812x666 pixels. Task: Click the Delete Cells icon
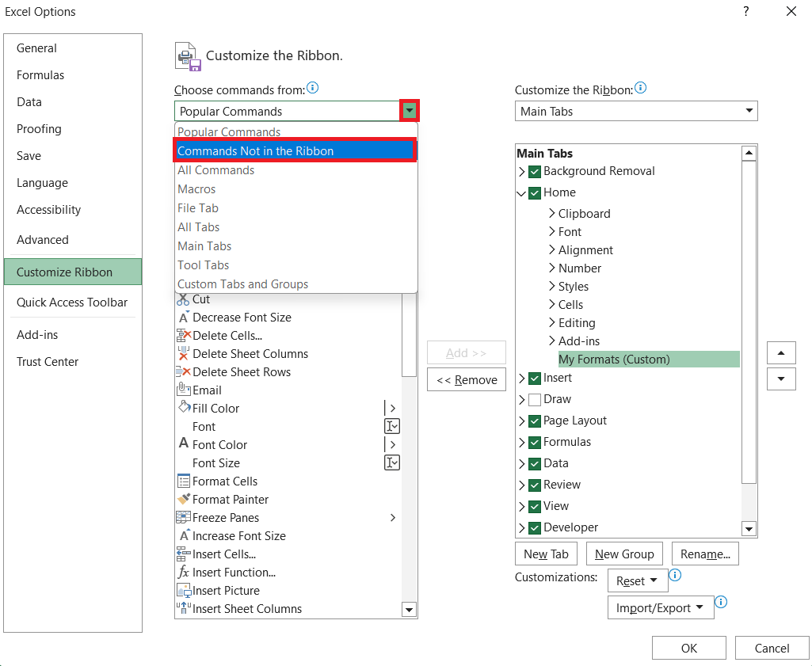tap(184, 335)
